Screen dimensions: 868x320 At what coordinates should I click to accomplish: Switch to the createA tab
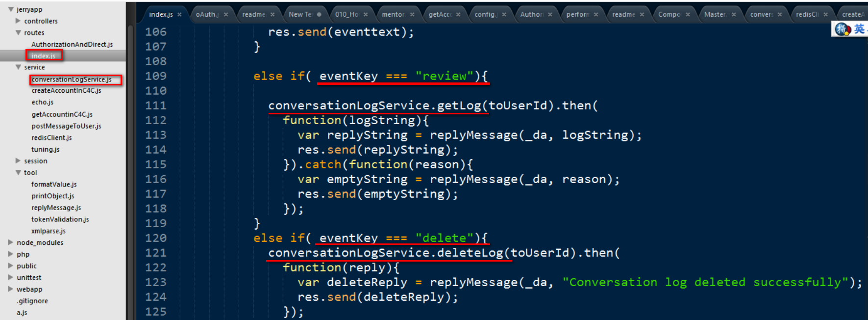(x=853, y=15)
